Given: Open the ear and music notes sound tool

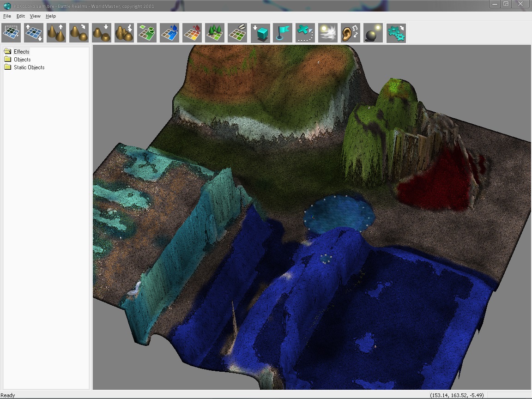Looking at the screenshot, I should coord(351,33).
